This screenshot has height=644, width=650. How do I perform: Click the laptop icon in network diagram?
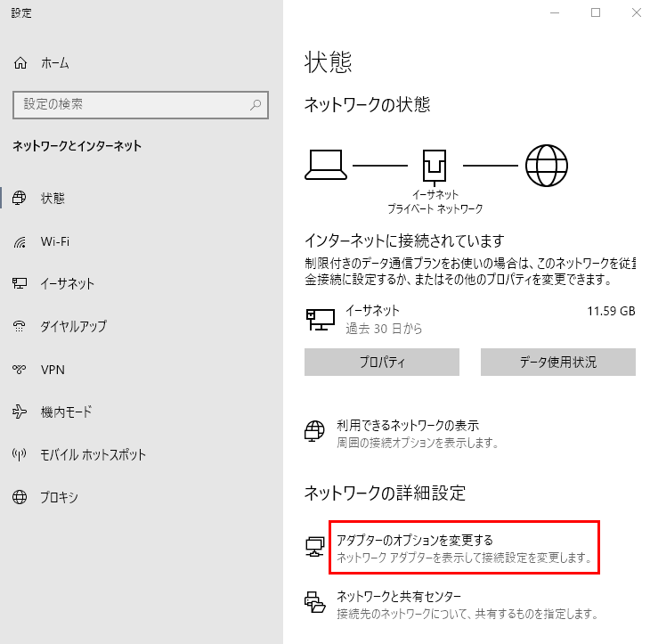(x=326, y=165)
